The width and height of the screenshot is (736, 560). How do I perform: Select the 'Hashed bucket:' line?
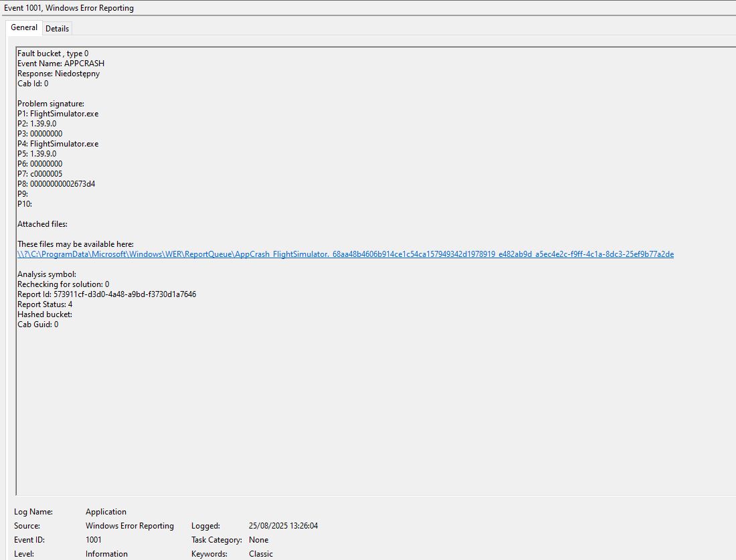click(x=45, y=314)
